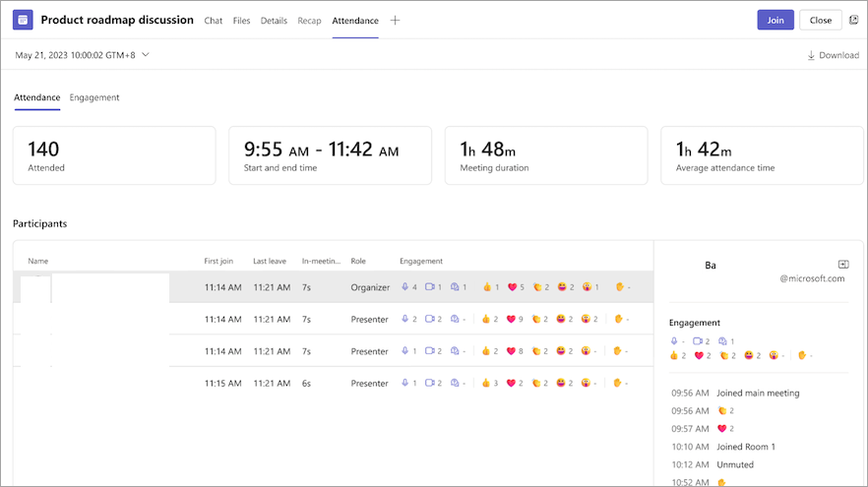
Task: Click the Join button
Action: click(x=775, y=20)
